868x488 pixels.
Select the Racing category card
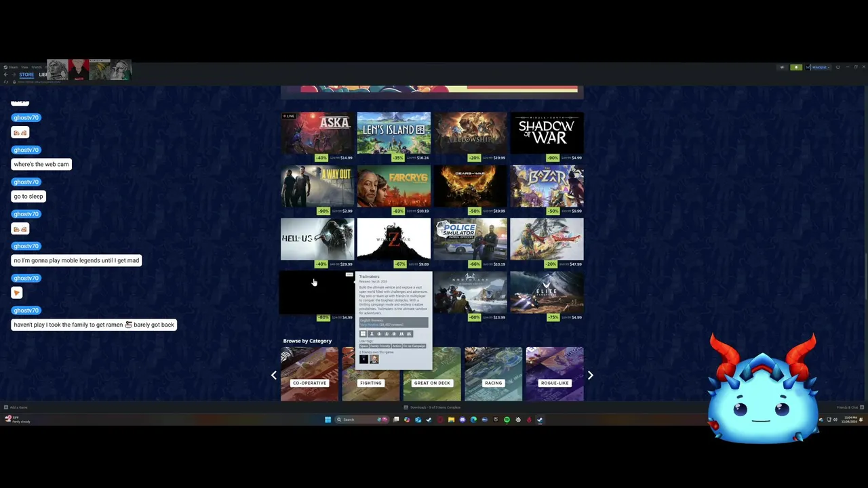click(x=493, y=374)
